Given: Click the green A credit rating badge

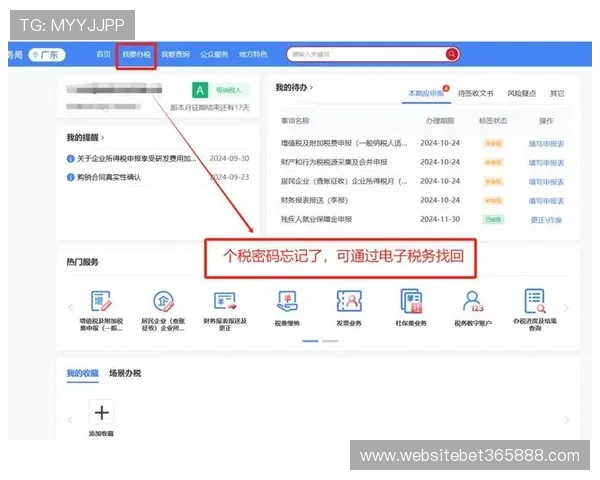Looking at the screenshot, I should point(200,90).
